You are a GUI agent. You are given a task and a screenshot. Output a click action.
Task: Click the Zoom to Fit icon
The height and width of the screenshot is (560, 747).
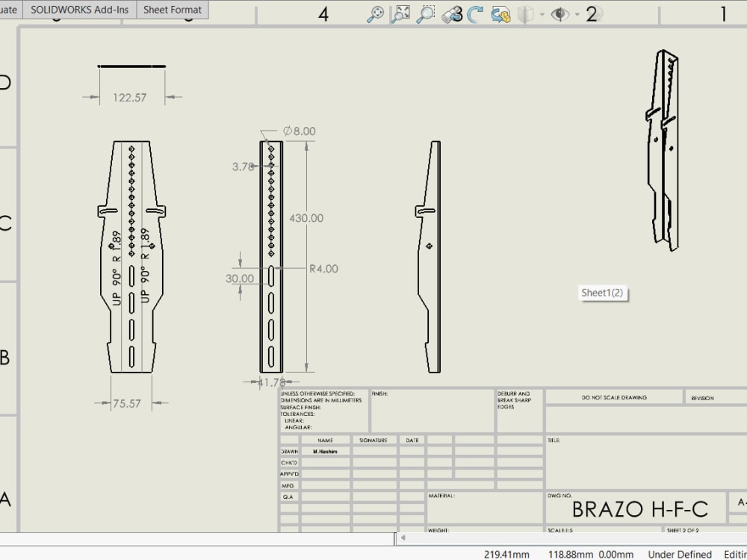[402, 13]
